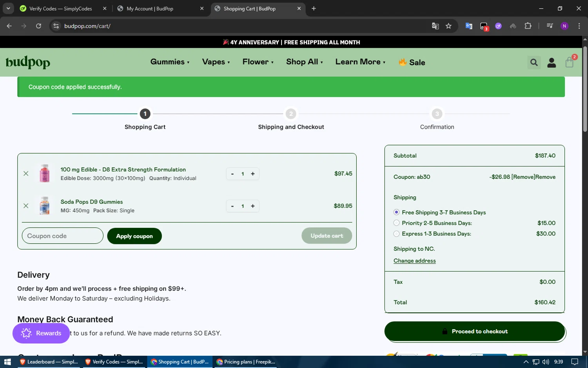Switch to Verify Codes — SimplyCodes tab
Viewport: 588px width, 368px height.
coord(61,8)
